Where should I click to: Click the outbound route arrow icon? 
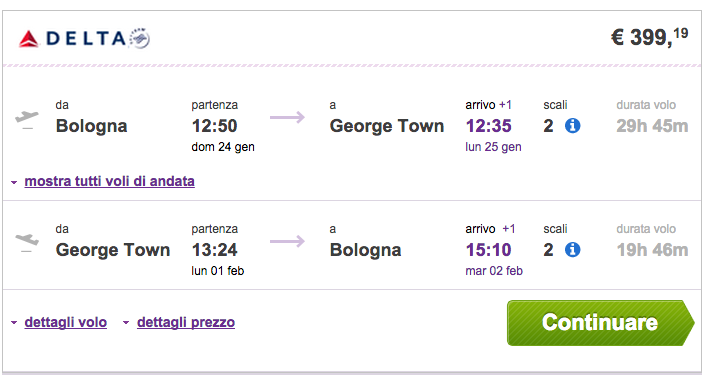pos(288,118)
